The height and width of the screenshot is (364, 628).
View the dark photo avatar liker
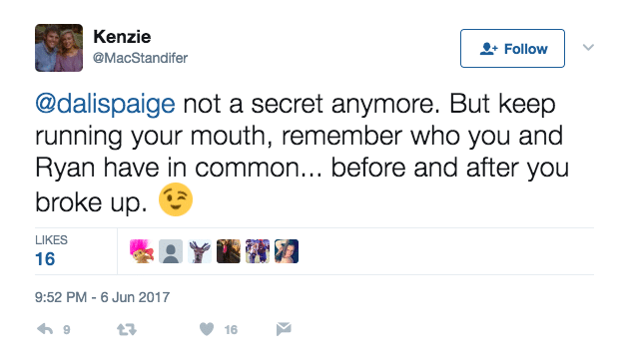tap(229, 251)
